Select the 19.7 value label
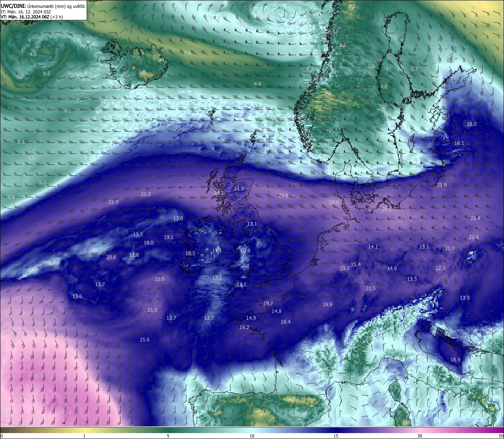The height and width of the screenshot is (439, 504). pos(268,303)
